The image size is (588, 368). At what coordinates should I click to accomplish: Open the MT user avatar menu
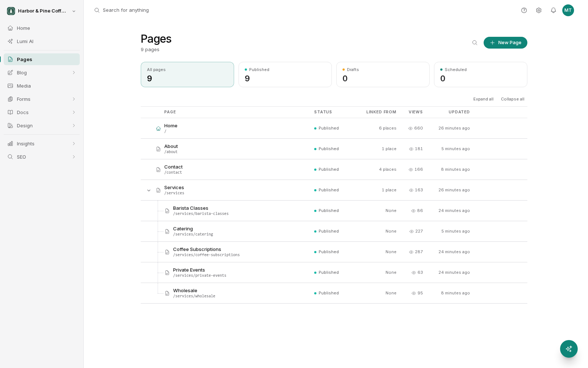click(568, 10)
